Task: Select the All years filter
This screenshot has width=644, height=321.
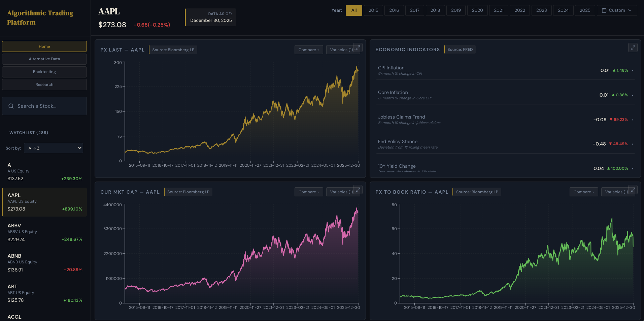Action: (x=353, y=10)
